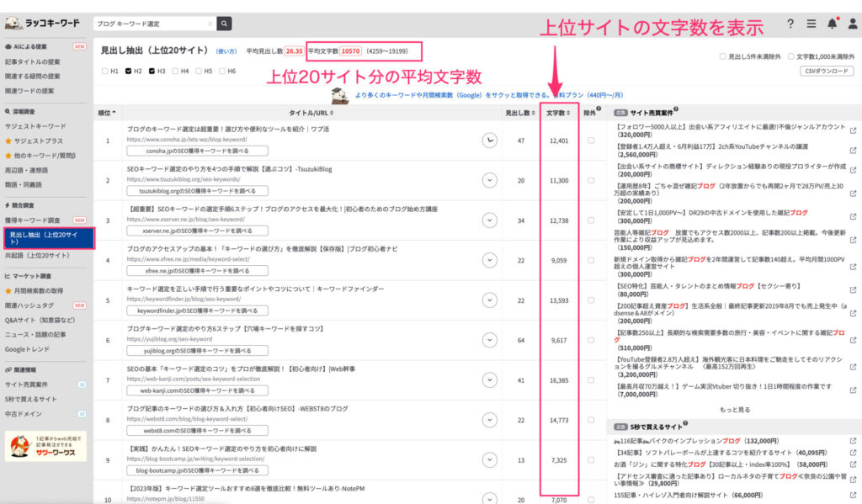Open external link for フォロワー5000人以上 listing

pyautogui.click(x=853, y=130)
